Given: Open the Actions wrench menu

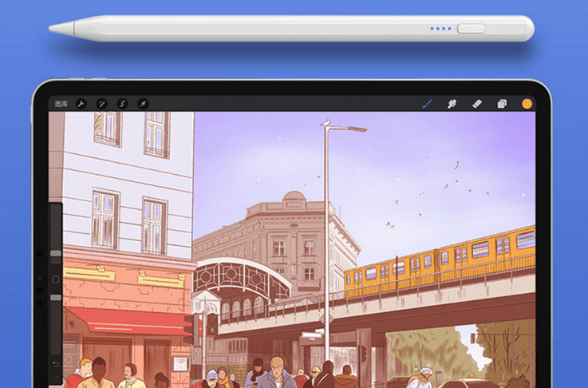Looking at the screenshot, I should 81,104.
